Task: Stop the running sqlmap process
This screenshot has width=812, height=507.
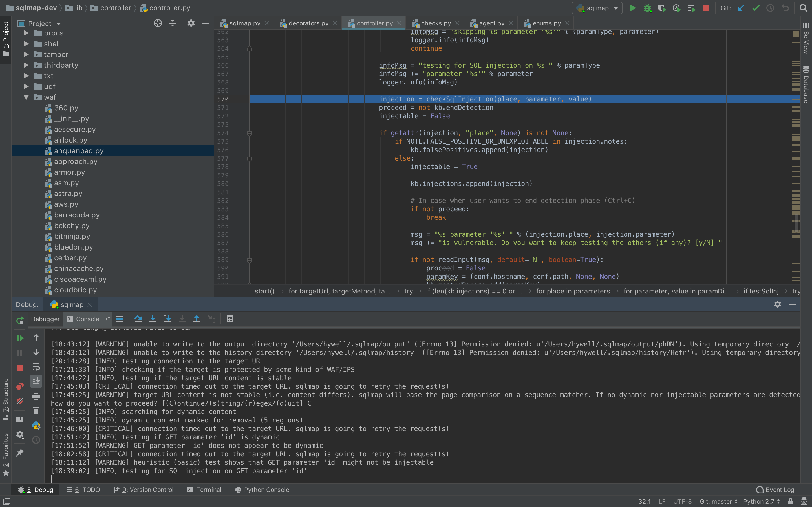Action: [x=706, y=8]
